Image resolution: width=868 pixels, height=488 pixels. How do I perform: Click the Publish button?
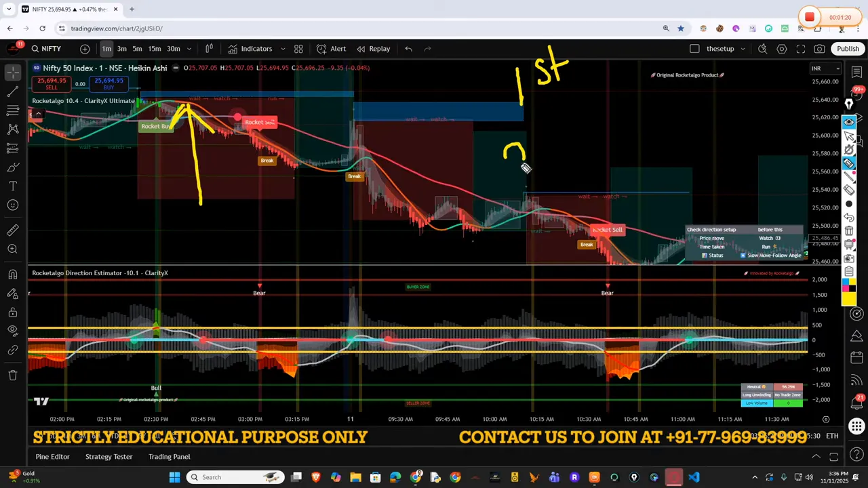[x=848, y=48]
